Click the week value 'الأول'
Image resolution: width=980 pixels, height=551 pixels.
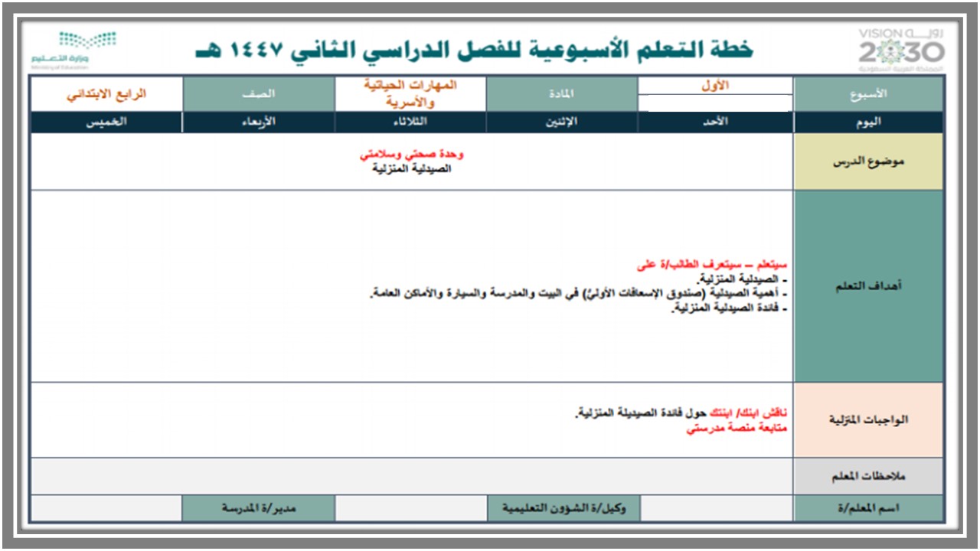point(715,86)
